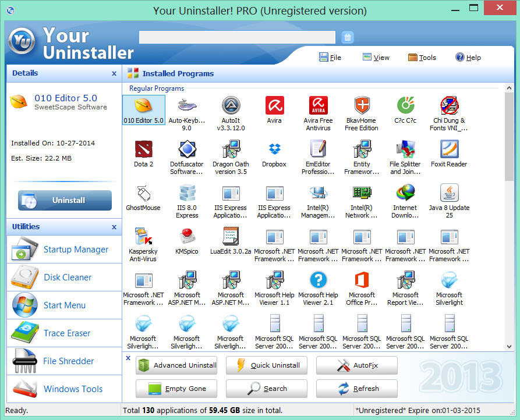Click the Search button
520x420 pixels.
coord(267,389)
